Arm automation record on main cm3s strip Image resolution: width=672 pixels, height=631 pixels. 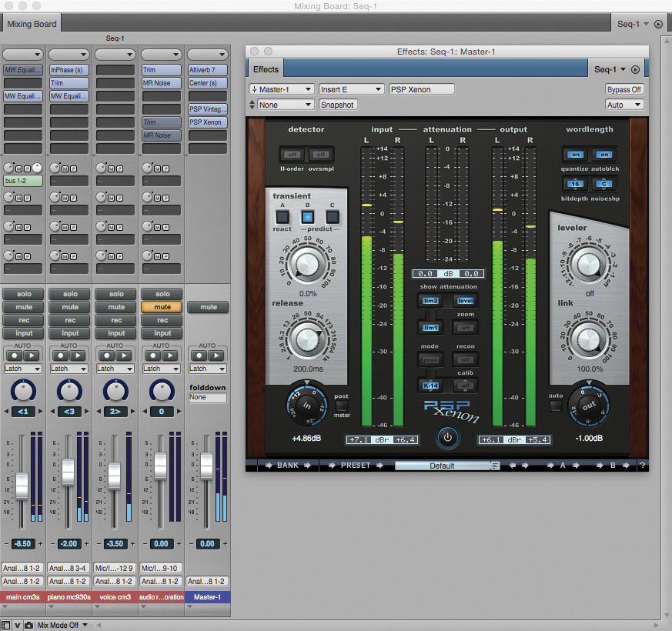coord(14,356)
